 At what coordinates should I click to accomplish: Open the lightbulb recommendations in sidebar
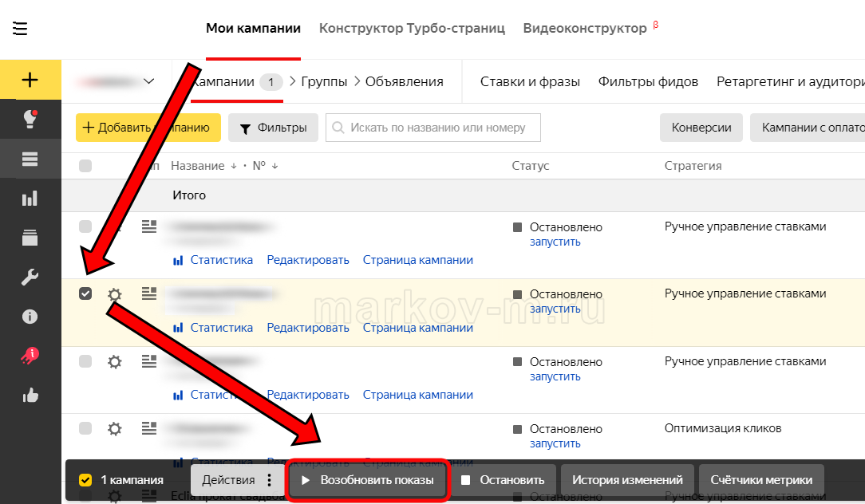30,120
